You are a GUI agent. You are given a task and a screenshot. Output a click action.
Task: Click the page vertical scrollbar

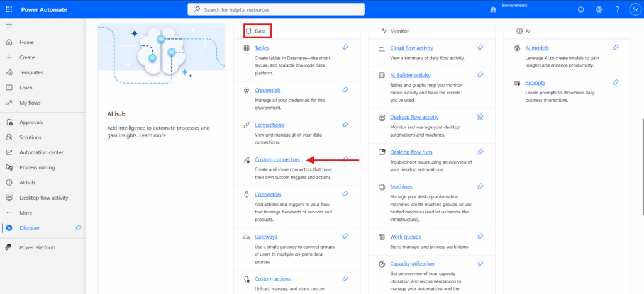642,166
